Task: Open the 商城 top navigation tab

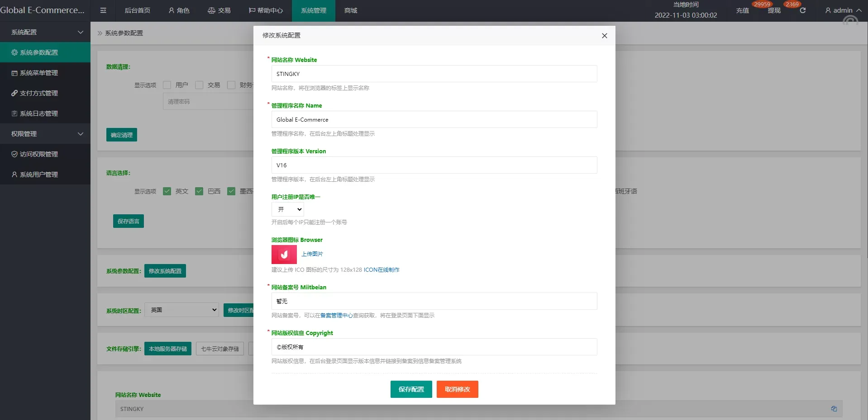Action: [x=350, y=10]
